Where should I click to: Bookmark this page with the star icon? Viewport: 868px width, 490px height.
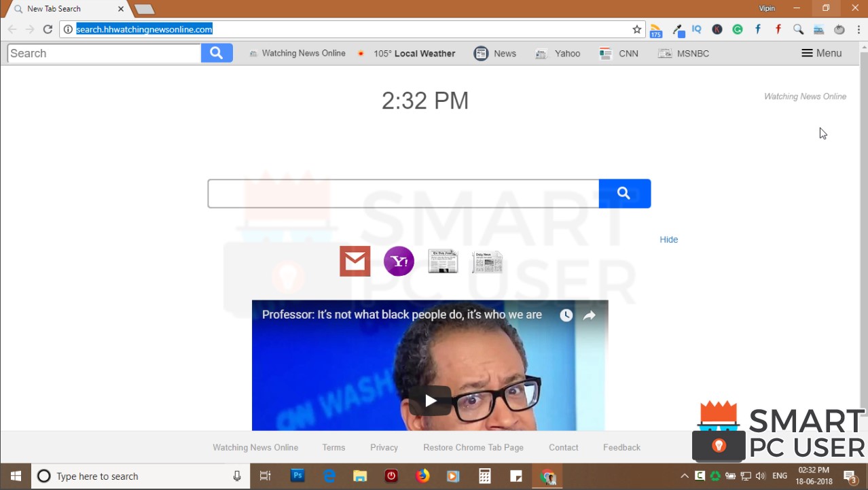[x=637, y=29]
